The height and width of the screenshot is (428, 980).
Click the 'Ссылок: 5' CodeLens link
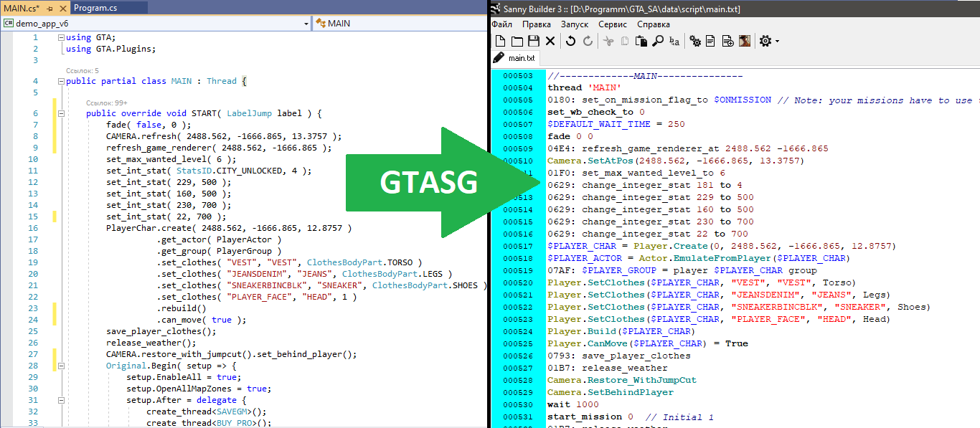coord(83,71)
